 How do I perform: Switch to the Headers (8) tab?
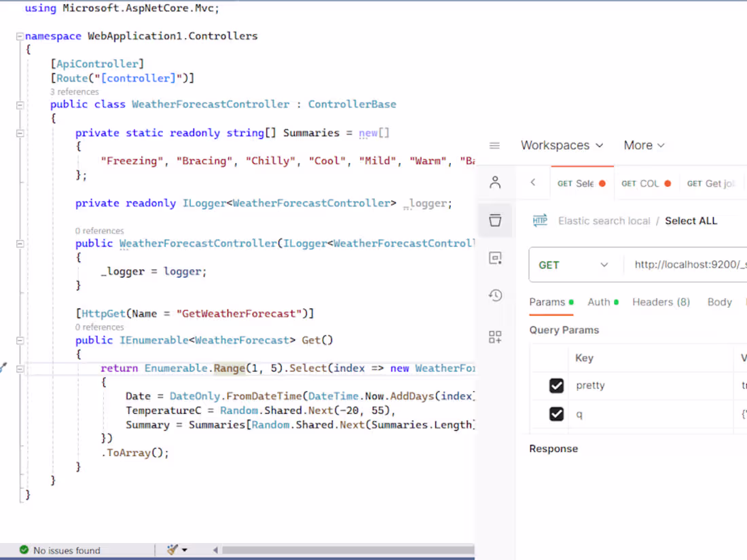click(x=661, y=302)
